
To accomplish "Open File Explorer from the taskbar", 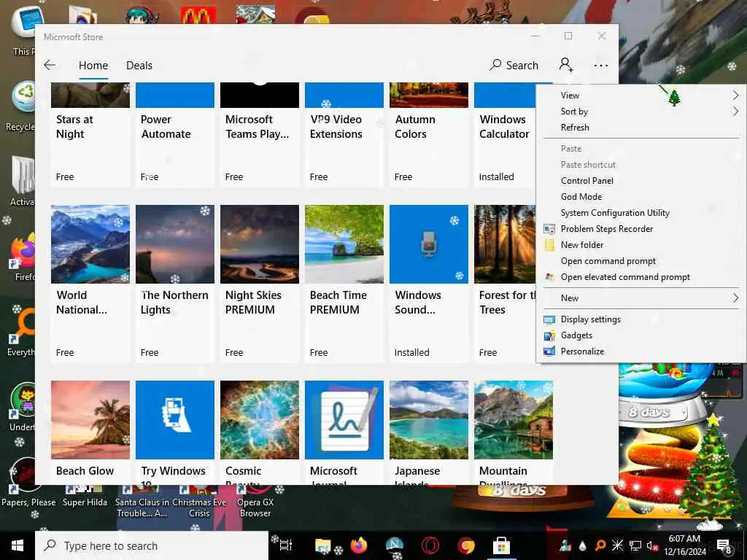I will coord(322,545).
